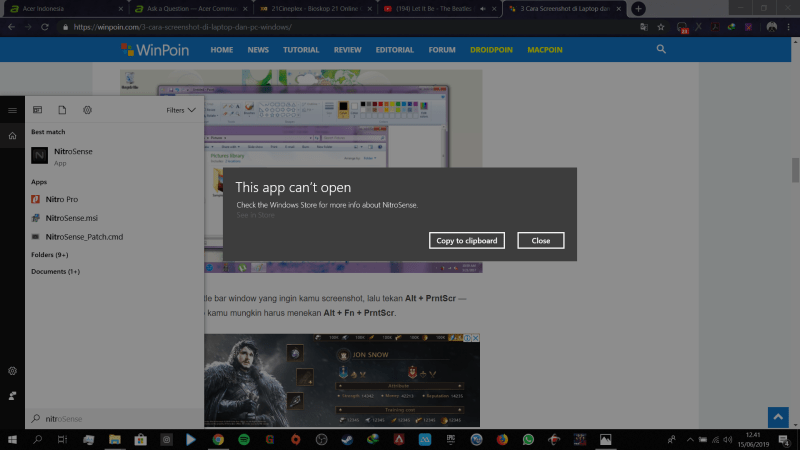This screenshot has height=450, width=800.
Task: Open Task View on taskbar
Action: coord(62,439)
